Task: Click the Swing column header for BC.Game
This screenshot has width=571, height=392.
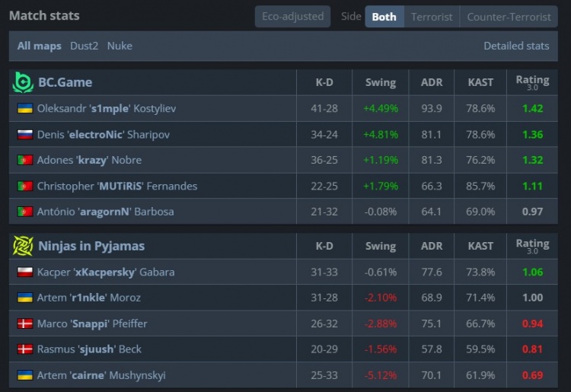Action: pos(380,82)
